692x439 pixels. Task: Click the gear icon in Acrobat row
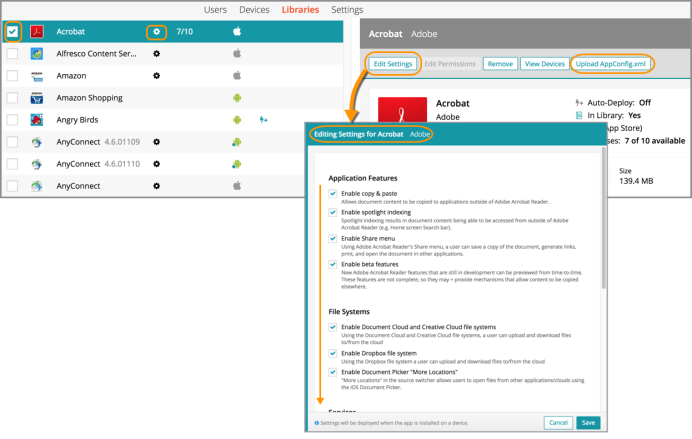[155, 32]
